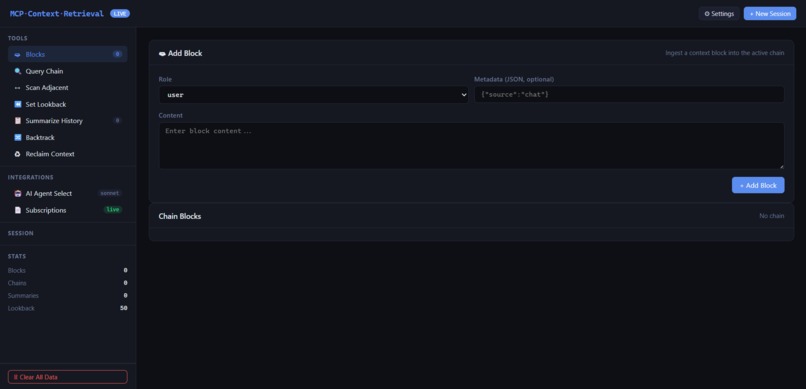806x389 pixels.
Task: Click the live subscriptions badge
Action: 113,210
